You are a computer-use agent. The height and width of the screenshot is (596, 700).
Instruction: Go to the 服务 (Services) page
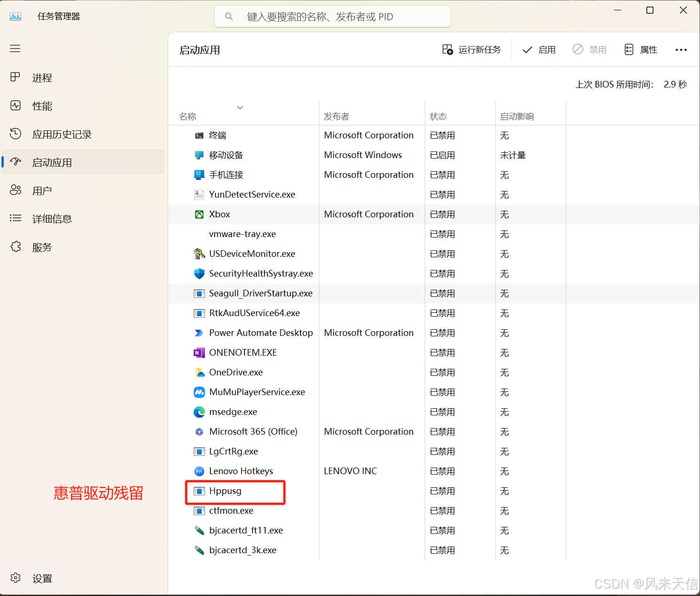(83, 247)
